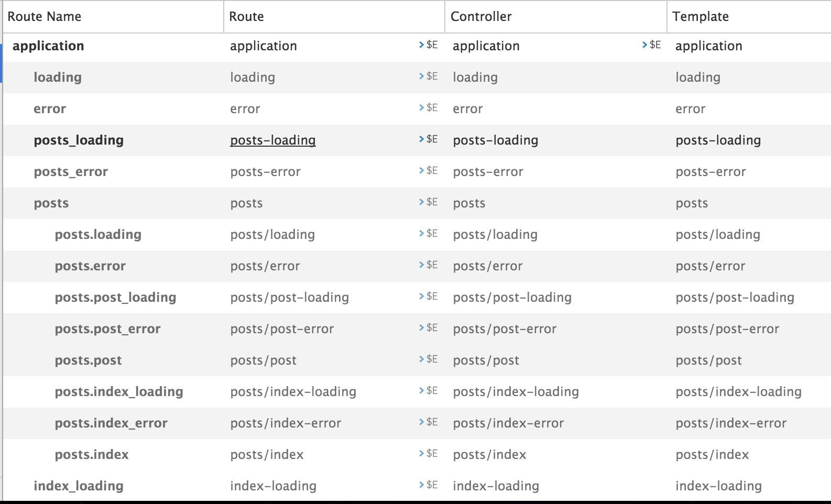
Task: Select the posts.index route name
Action: pos(92,455)
